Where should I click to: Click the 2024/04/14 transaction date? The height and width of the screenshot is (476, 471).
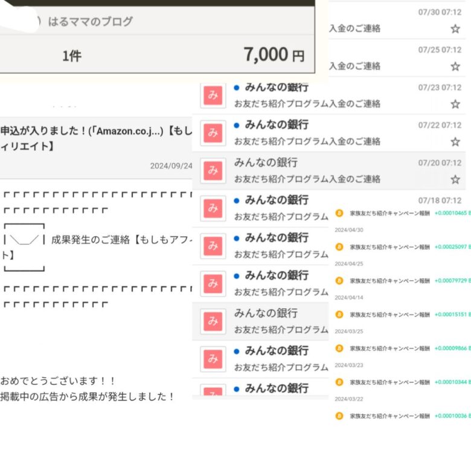[349, 297]
